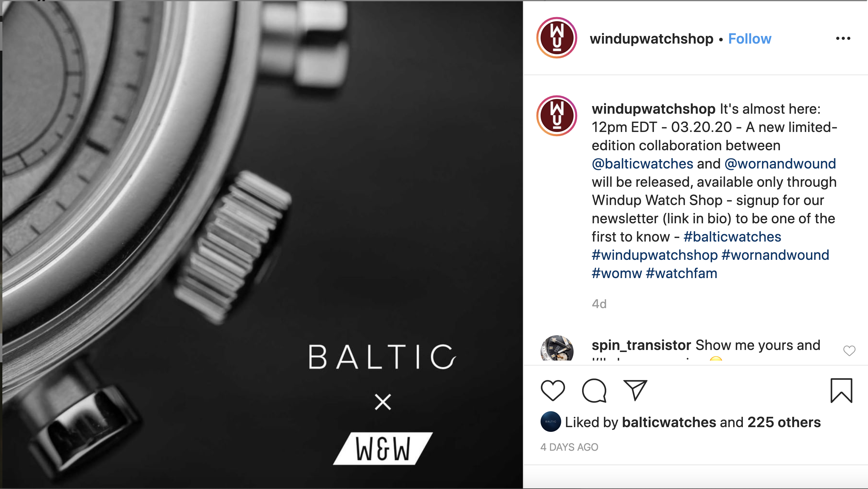The image size is (868, 489).
Task: Share post via paper plane icon
Action: [635, 390]
